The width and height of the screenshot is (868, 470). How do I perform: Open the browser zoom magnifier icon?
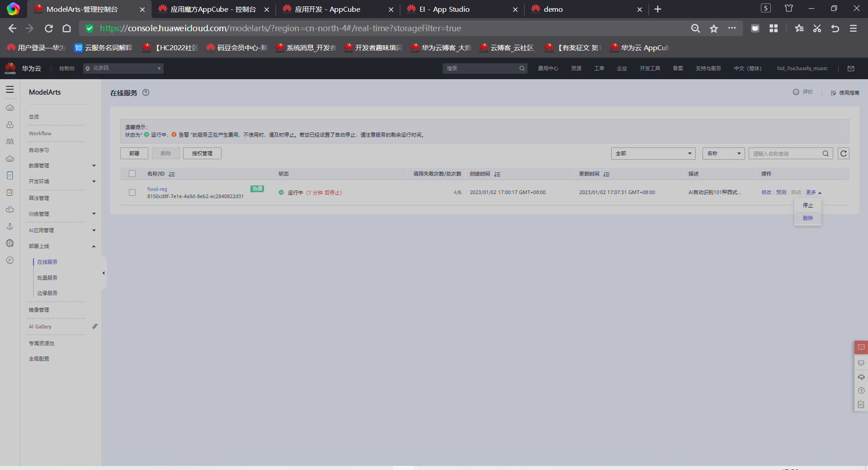[x=695, y=28]
